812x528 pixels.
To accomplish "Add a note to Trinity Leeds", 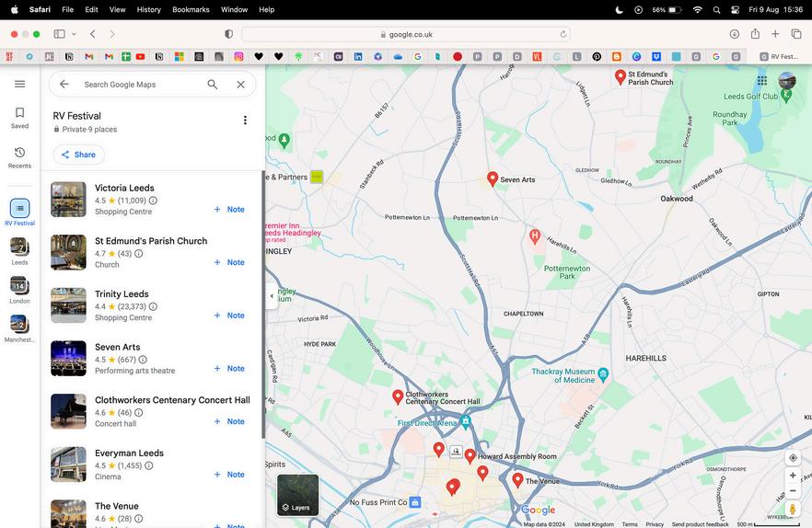I will (229, 316).
